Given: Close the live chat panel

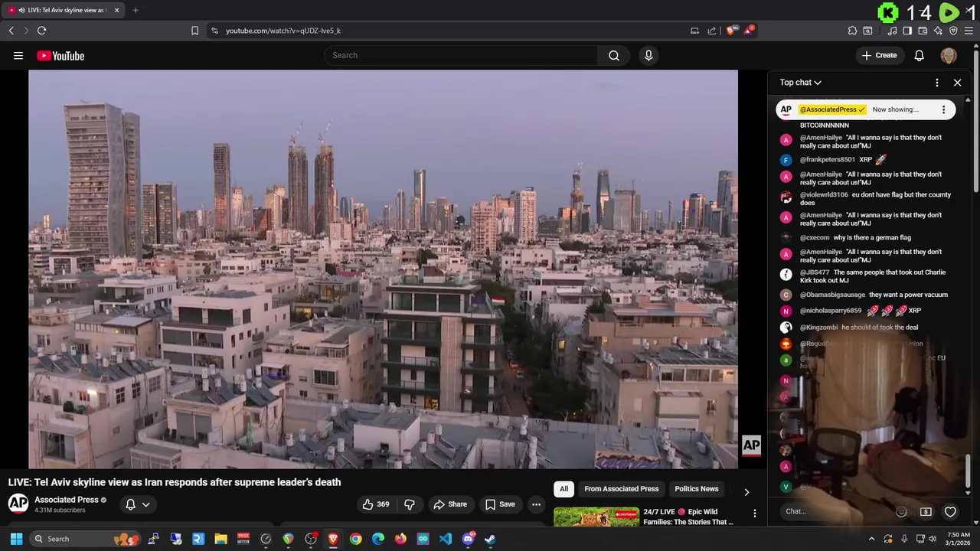Looking at the screenshot, I should coord(957,83).
